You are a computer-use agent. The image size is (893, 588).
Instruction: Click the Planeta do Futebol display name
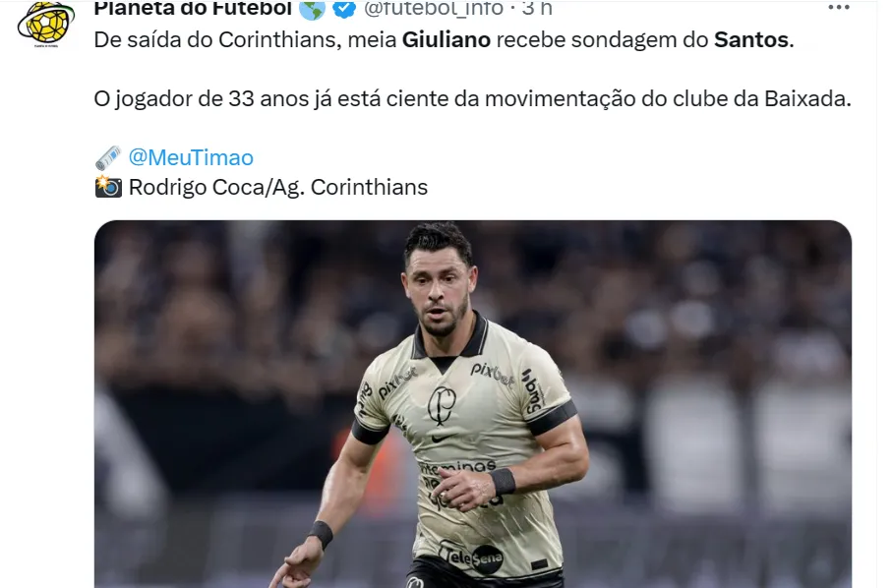[x=193, y=8]
